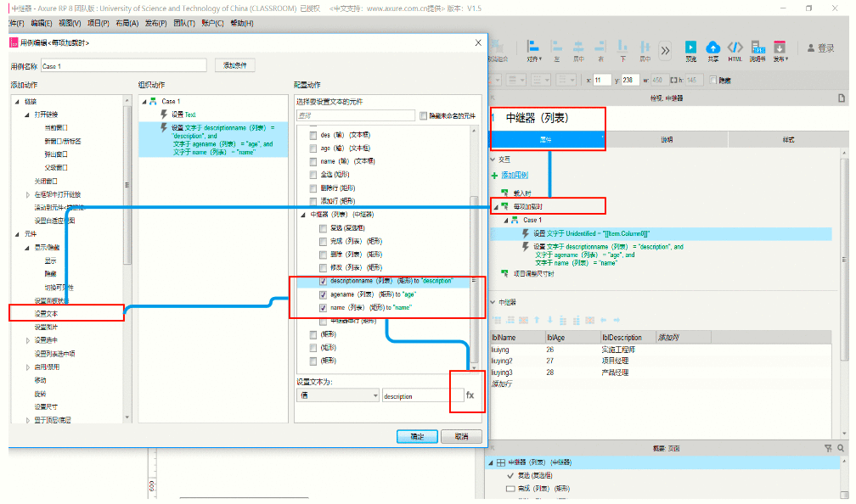Click the 取消 button
This screenshot has width=856, height=504.
[461, 436]
